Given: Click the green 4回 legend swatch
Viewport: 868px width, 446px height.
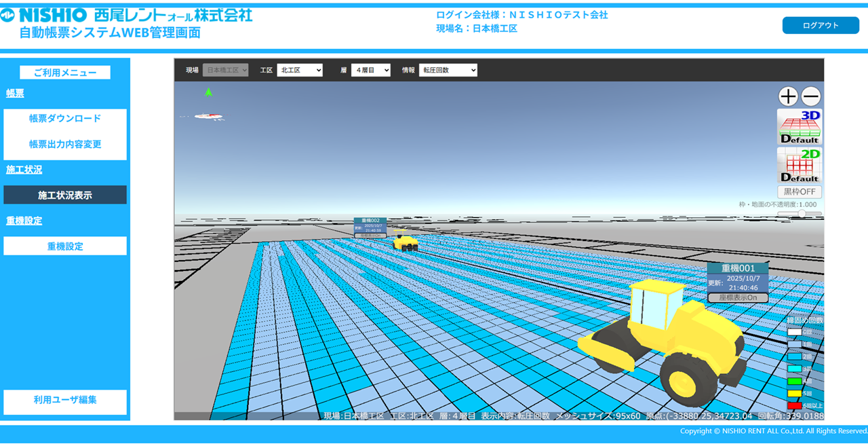Looking at the screenshot, I should (x=794, y=381).
